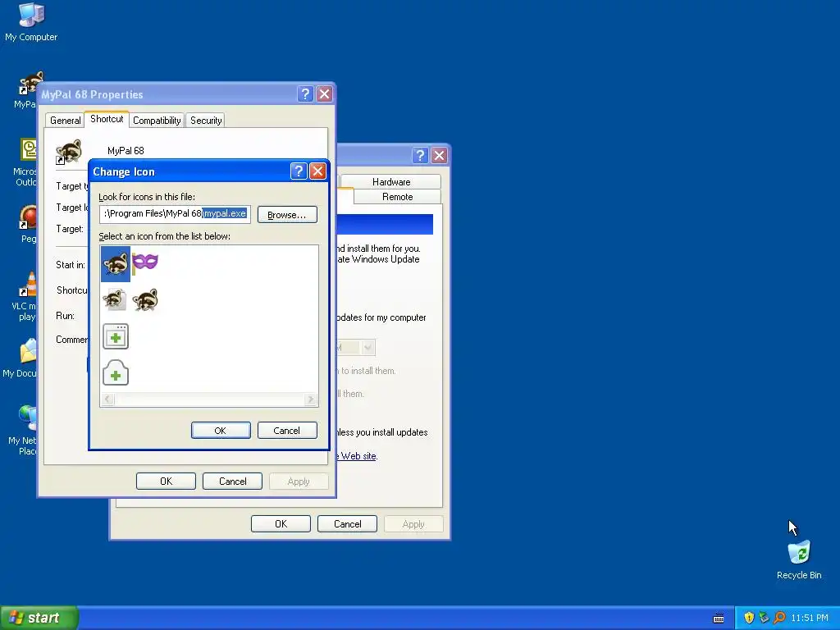The width and height of the screenshot is (840, 630).
Task: Confirm Change Icon dialog with OK
Action: pyautogui.click(x=221, y=430)
